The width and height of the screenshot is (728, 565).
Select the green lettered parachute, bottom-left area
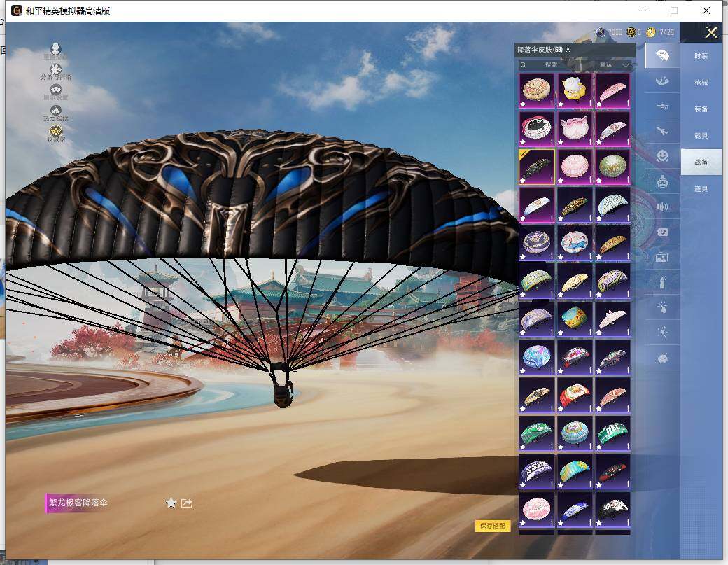(x=536, y=433)
